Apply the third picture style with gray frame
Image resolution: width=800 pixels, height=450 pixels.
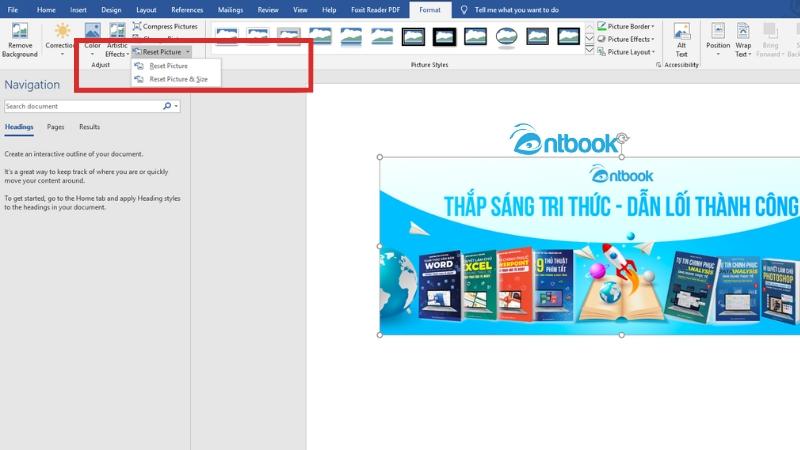[x=289, y=37]
